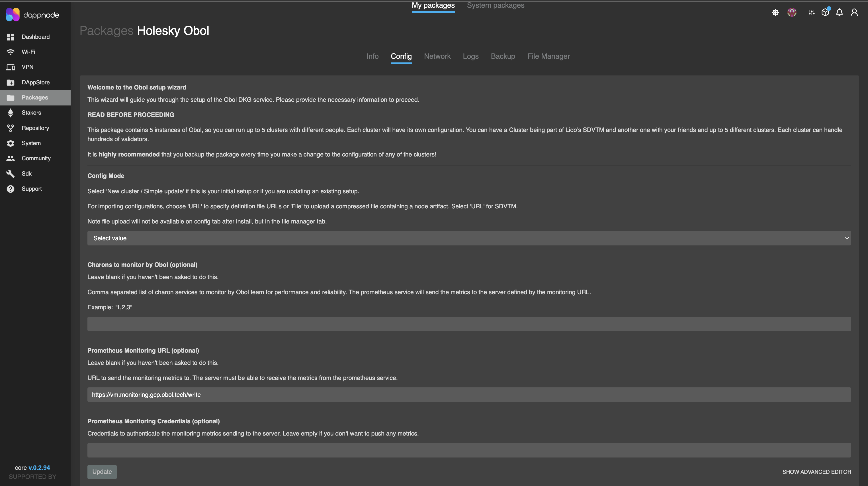Switch to the File Manager tab
The height and width of the screenshot is (486, 868).
[548, 56]
